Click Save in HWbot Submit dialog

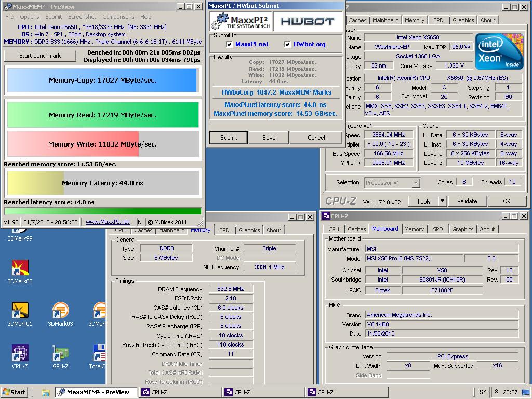[269, 138]
